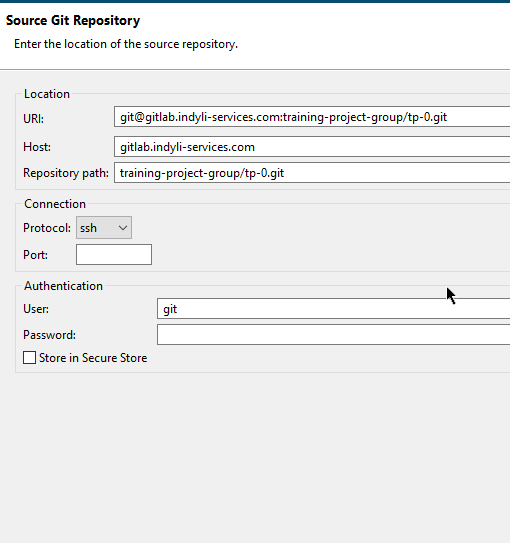Screen dimensions: 510x543
Task: Click the ssh value in Protocol combo
Action: pos(89,228)
